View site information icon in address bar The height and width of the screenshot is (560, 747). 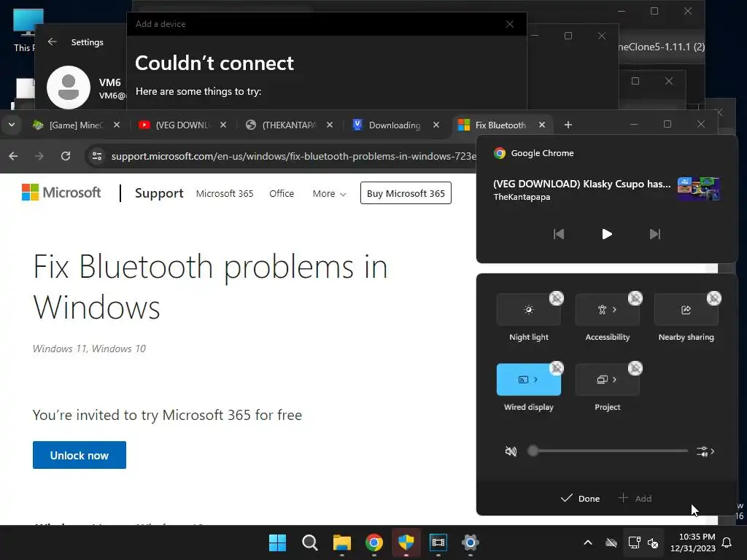click(x=97, y=156)
